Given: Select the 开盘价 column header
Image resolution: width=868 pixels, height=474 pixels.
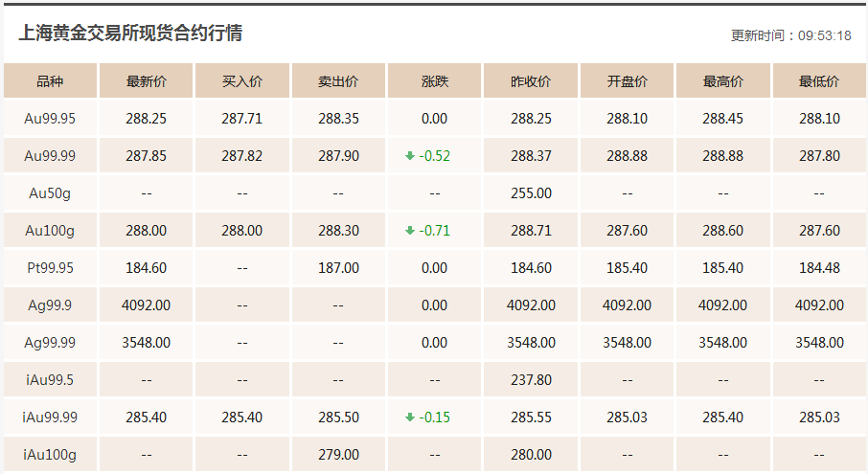Looking at the screenshot, I should pyautogui.click(x=627, y=81).
